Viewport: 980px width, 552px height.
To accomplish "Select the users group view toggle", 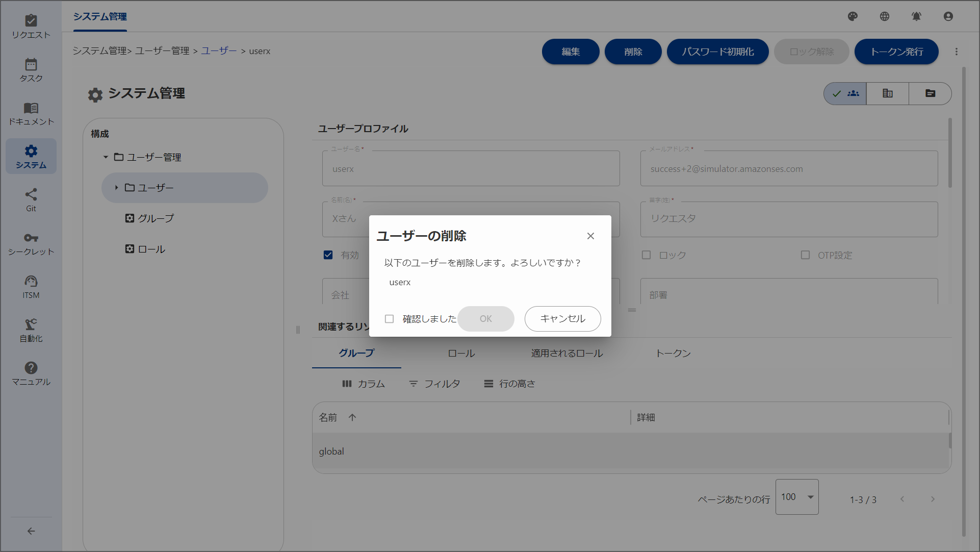I will click(845, 93).
